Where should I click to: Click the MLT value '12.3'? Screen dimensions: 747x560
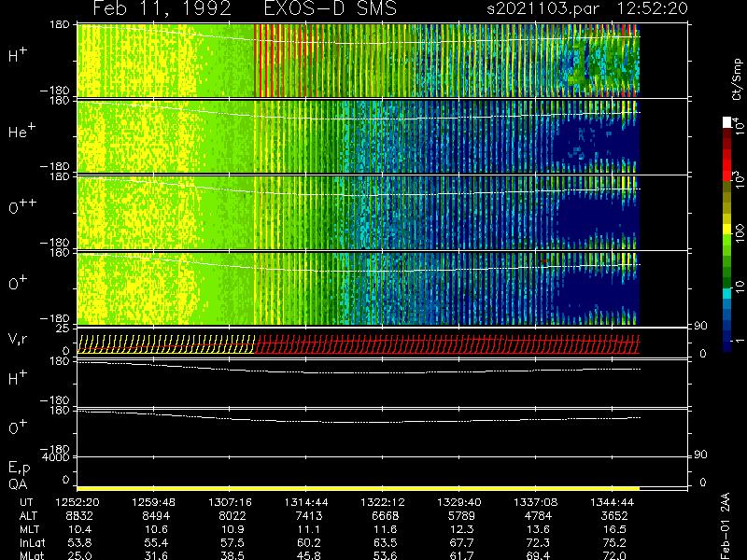462,529
